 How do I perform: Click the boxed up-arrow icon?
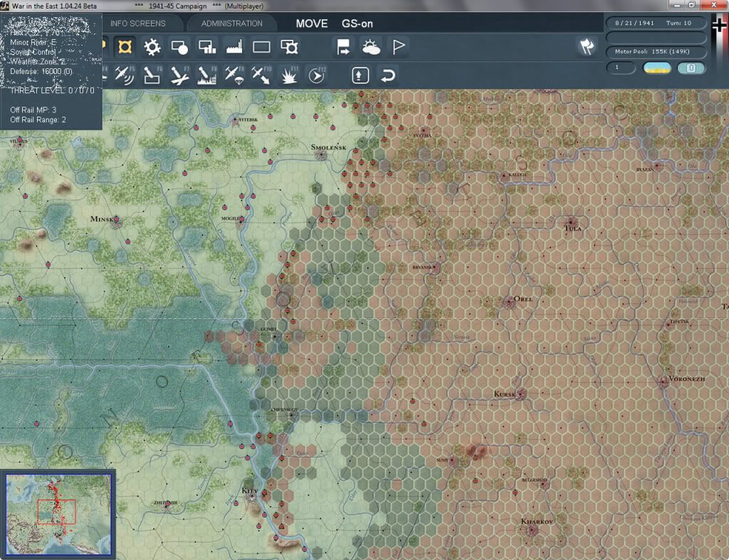point(360,75)
